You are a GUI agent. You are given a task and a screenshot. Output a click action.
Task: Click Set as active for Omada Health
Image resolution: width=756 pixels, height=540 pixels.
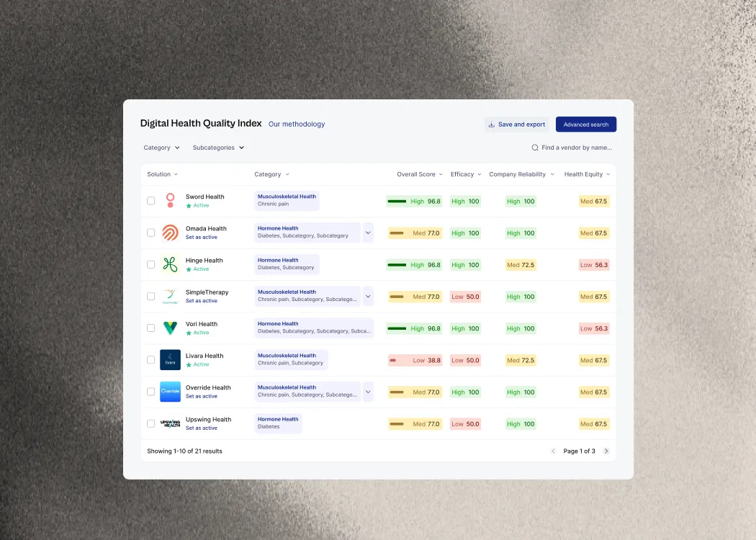[x=202, y=237]
